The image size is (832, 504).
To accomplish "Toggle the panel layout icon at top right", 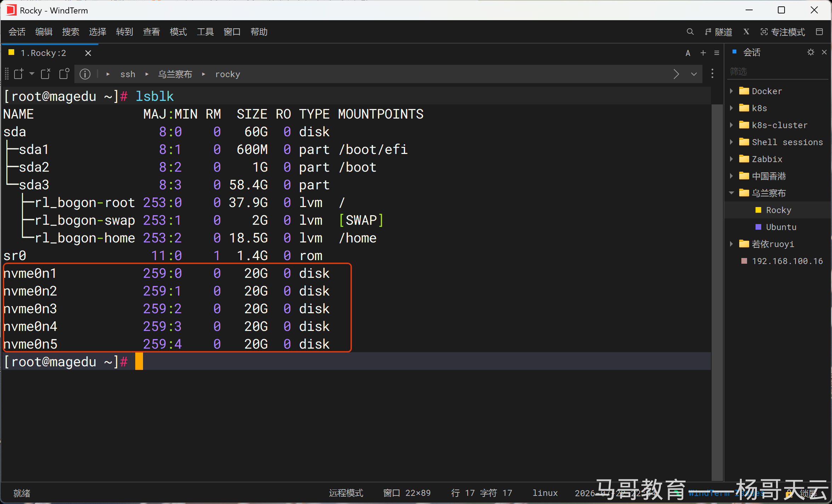I will pyautogui.click(x=819, y=32).
